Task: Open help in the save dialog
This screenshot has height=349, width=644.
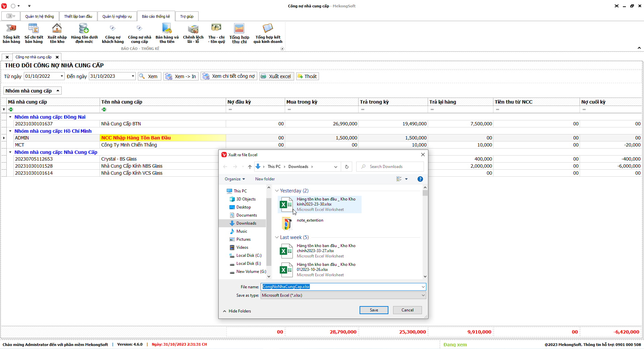Action: pos(420,179)
